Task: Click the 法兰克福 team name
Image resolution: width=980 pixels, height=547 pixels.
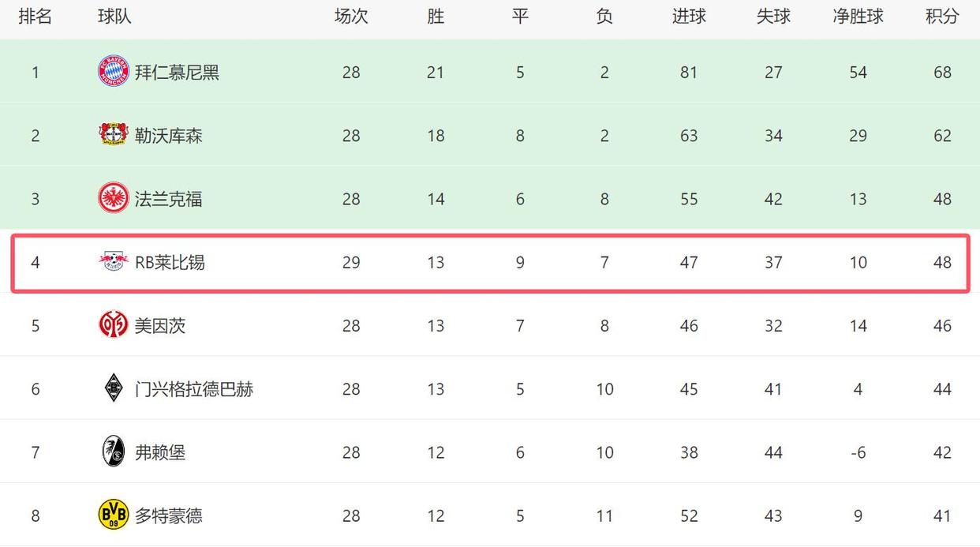Action: [169, 199]
